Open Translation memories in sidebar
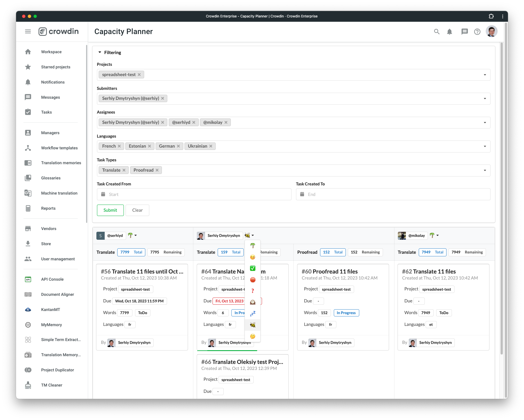524x420 pixels. 61,163
